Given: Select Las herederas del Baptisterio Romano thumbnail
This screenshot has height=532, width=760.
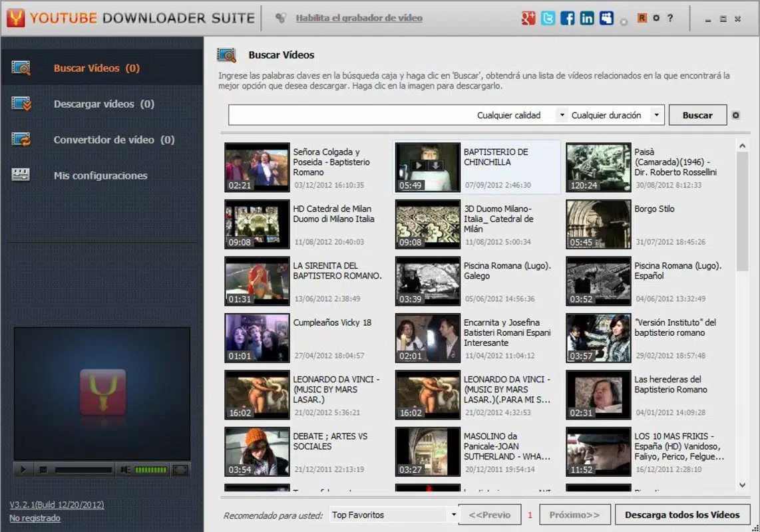Looking at the screenshot, I should click(x=598, y=394).
